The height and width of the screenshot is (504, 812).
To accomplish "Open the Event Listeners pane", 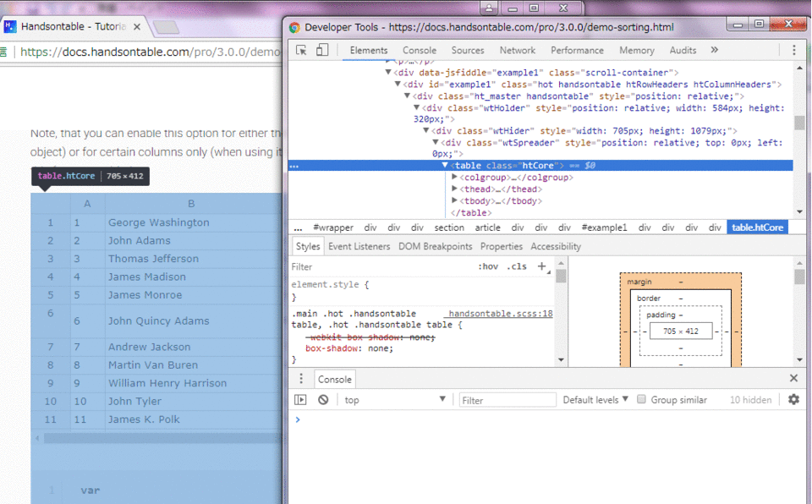I will click(359, 247).
